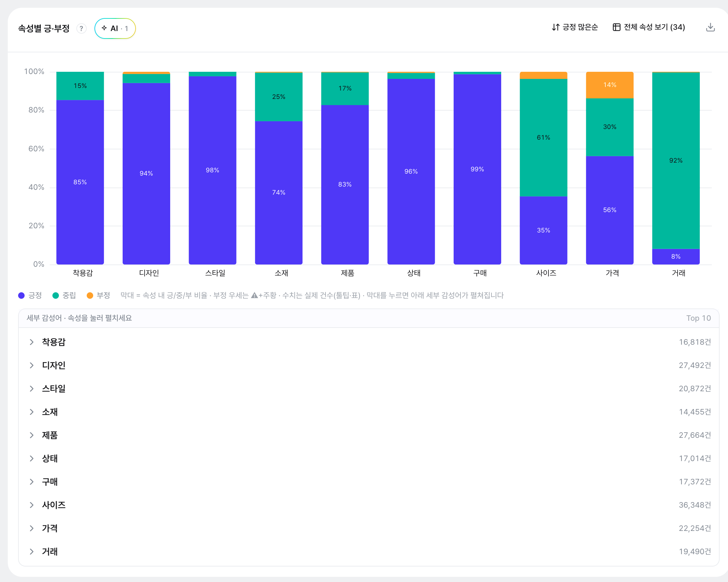The width and height of the screenshot is (728, 582).
Task: Toggle the 긍정 legend item
Action: coord(30,296)
